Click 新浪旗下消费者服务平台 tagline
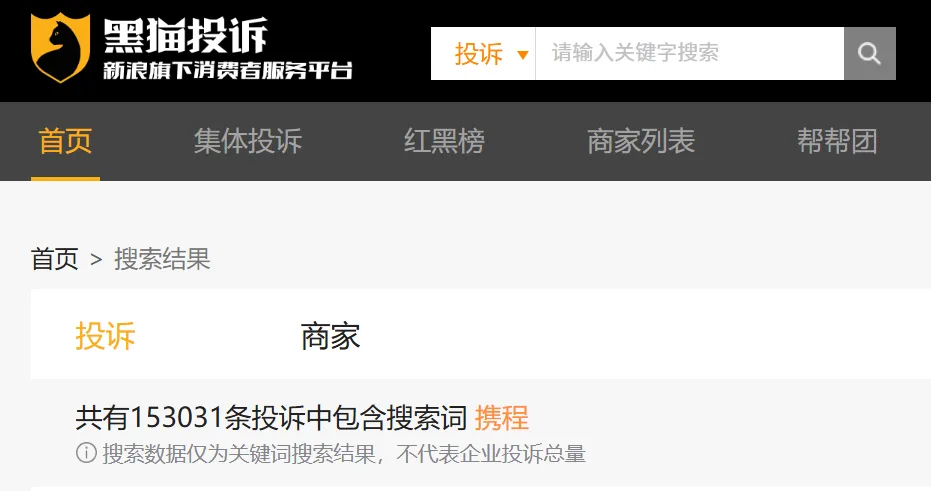 [x=228, y=70]
